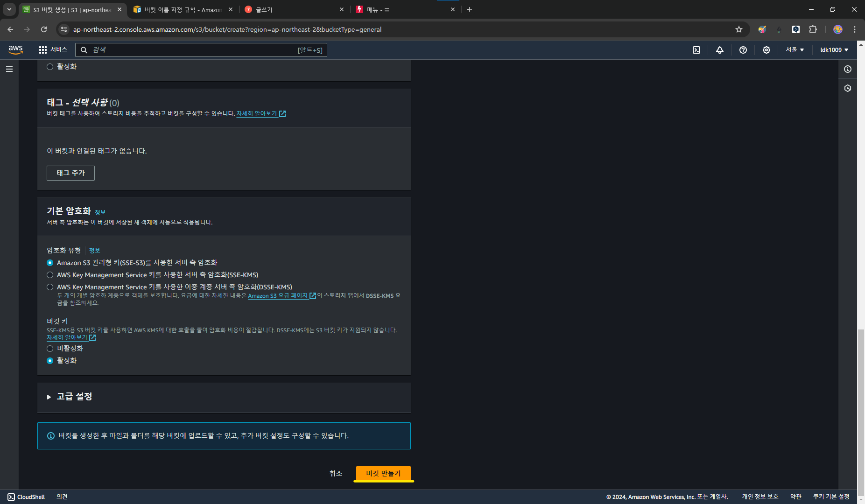This screenshot has width=865, height=504.
Task: Click the 의견 feedback link in footer
Action: pyautogui.click(x=62, y=497)
